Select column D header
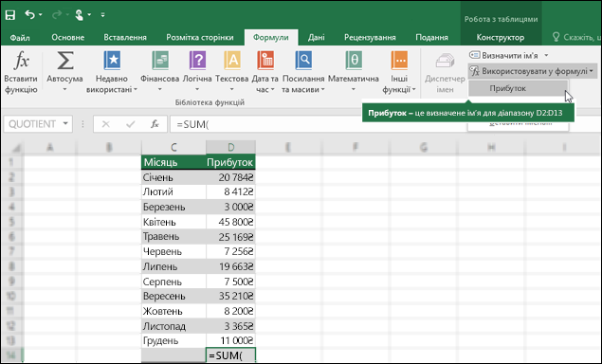This screenshot has height=364, width=602. (230, 147)
